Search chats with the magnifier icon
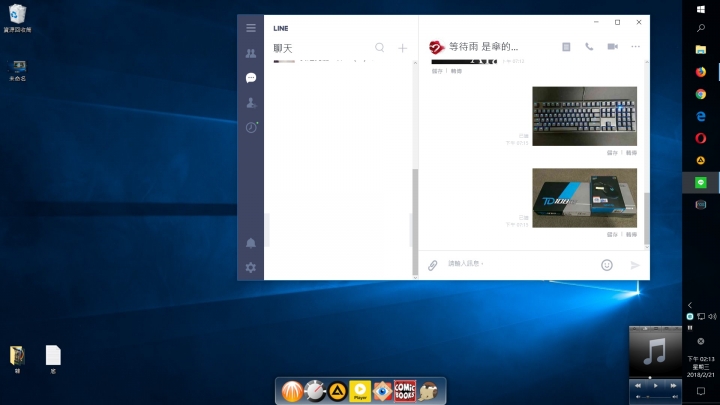Viewport: 720px width, 405px height. click(x=380, y=47)
